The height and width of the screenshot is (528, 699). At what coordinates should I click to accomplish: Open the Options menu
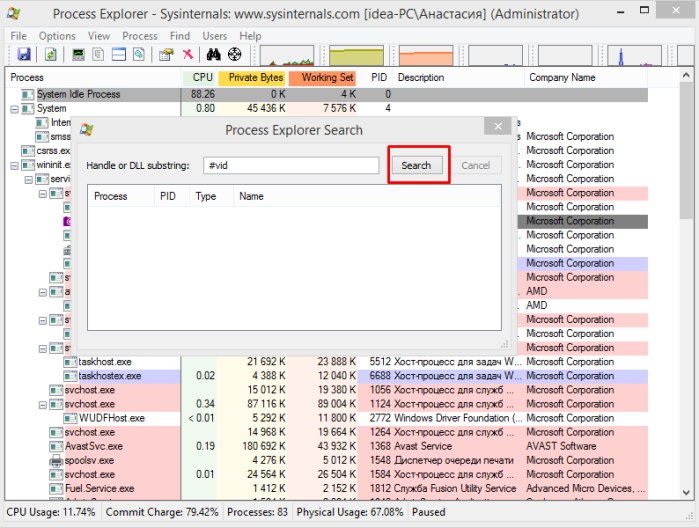click(x=57, y=36)
